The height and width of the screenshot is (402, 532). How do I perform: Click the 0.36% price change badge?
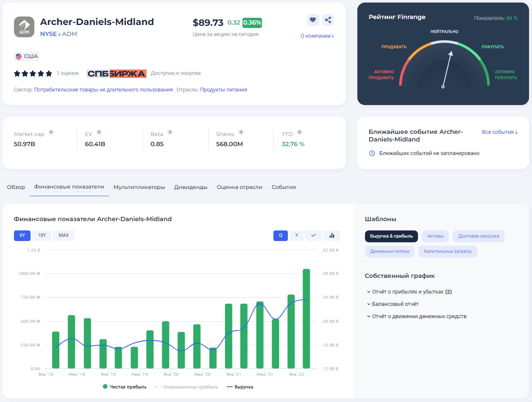(x=252, y=22)
